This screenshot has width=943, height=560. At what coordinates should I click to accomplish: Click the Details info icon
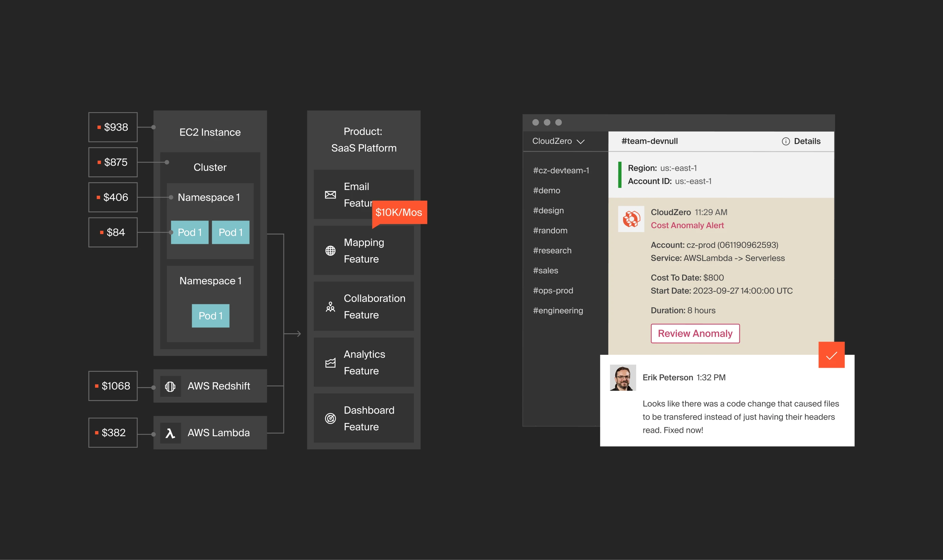(x=785, y=141)
